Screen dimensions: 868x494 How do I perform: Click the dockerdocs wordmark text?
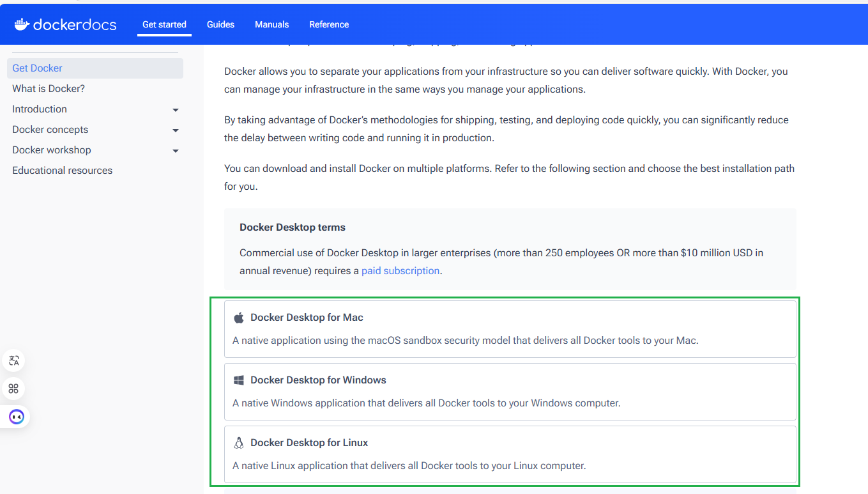pyautogui.click(x=75, y=24)
